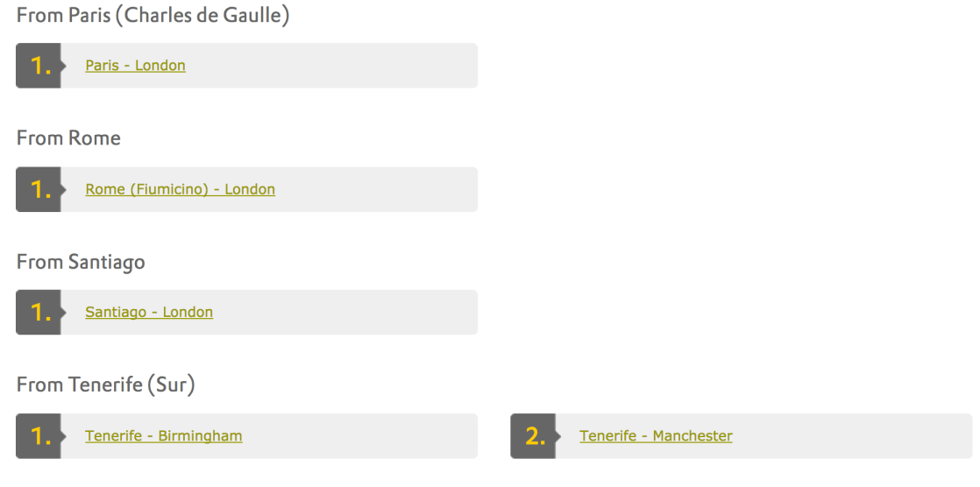Click the number 2 badge beside Tenerife - Manchester
The image size is (980, 487).
[533, 436]
